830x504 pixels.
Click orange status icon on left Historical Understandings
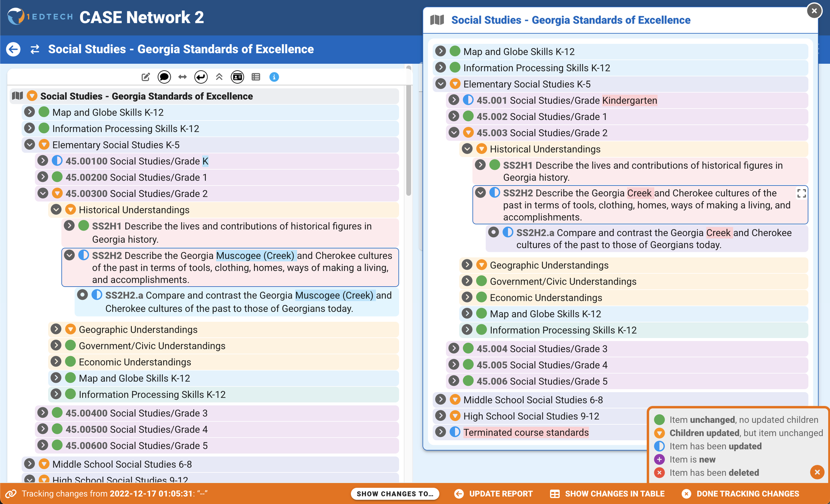click(x=70, y=210)
